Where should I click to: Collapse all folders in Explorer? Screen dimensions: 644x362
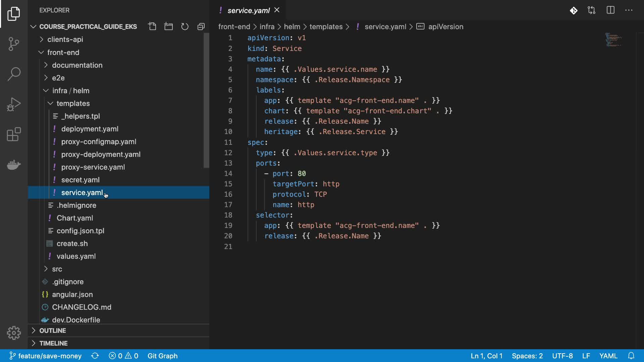coord(201,26)
